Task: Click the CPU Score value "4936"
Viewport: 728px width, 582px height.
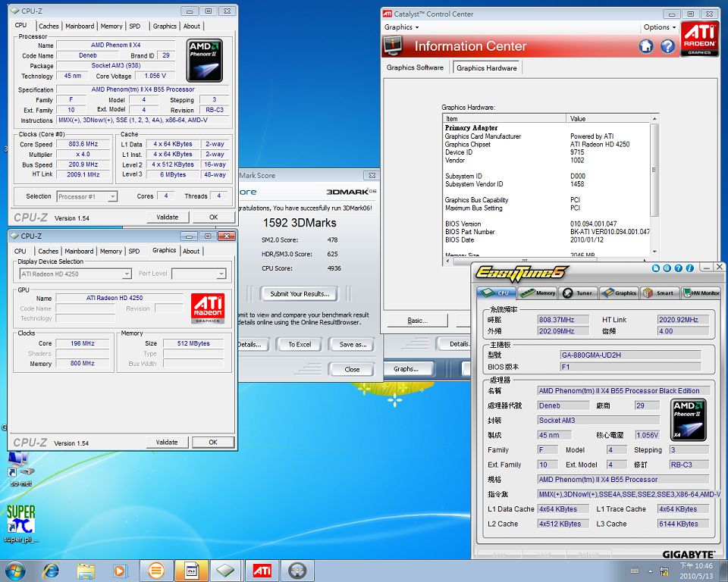Action: [x=334, y=268]
